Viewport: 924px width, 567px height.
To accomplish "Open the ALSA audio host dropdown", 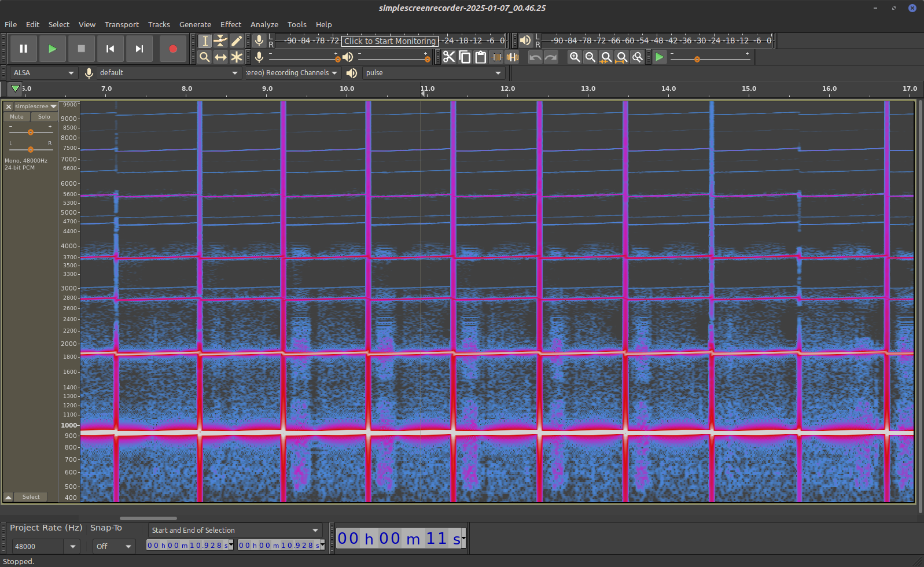I will (x=43, y=73).
